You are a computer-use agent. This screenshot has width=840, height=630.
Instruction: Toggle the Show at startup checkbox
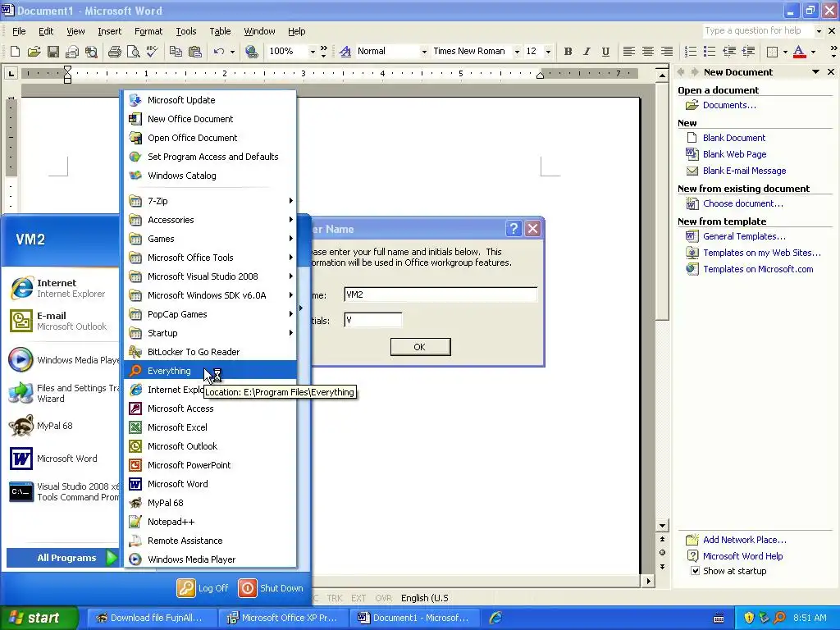click(695, 571)
